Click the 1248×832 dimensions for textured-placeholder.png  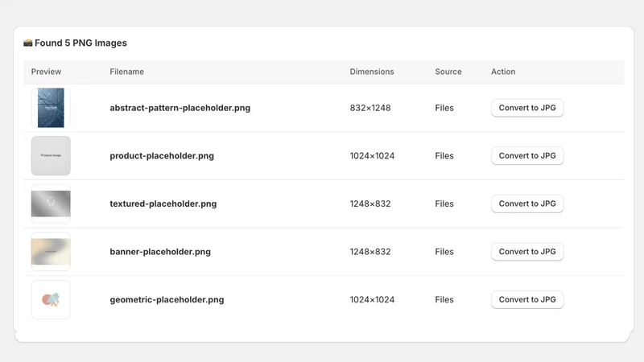point(370,204)
